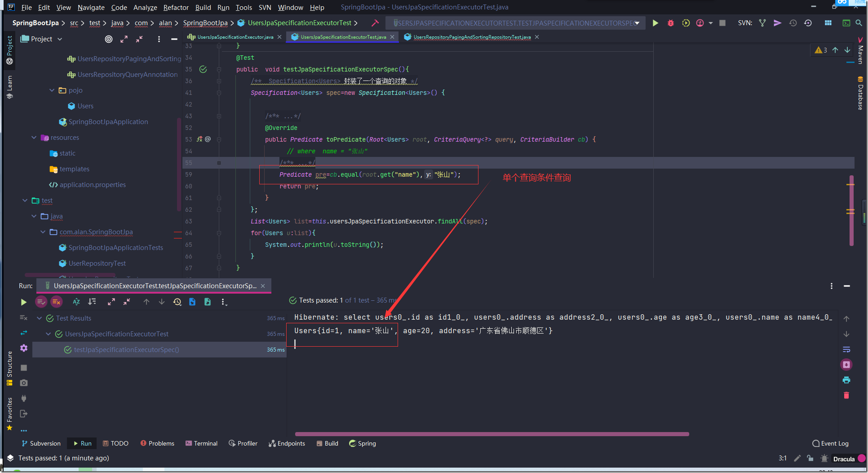This screenshot has width=868, height=473.
Task: Select opened file target icon in Project panel
Action: point(109,39)
